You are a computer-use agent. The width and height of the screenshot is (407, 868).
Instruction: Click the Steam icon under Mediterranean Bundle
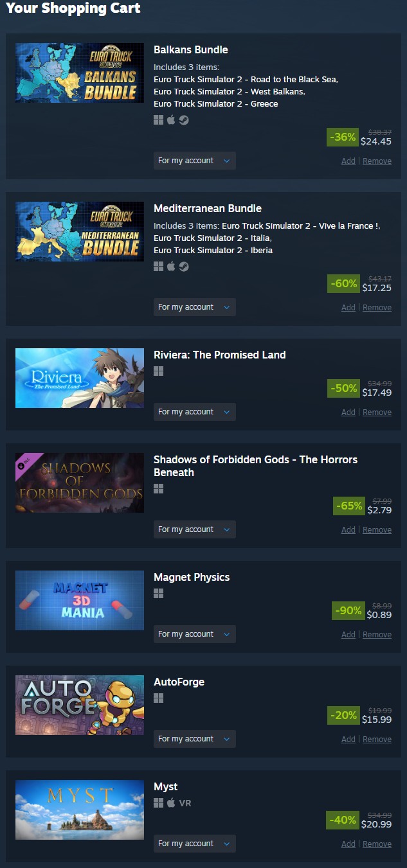184,267
